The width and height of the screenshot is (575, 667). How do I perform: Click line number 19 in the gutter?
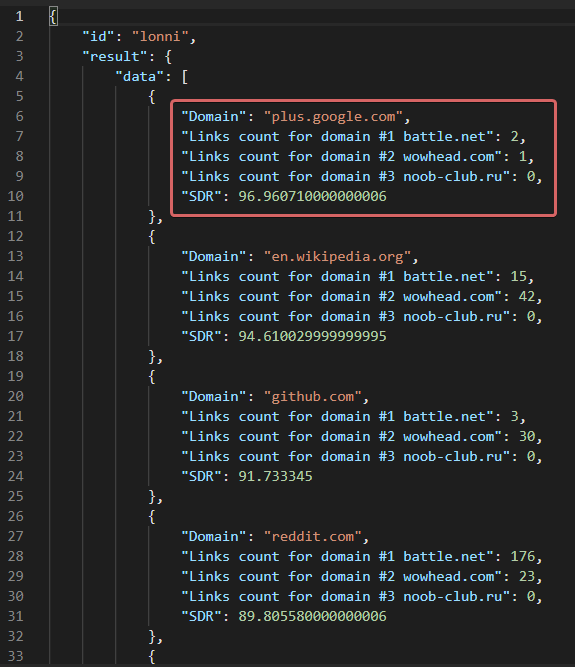point(15,376)
